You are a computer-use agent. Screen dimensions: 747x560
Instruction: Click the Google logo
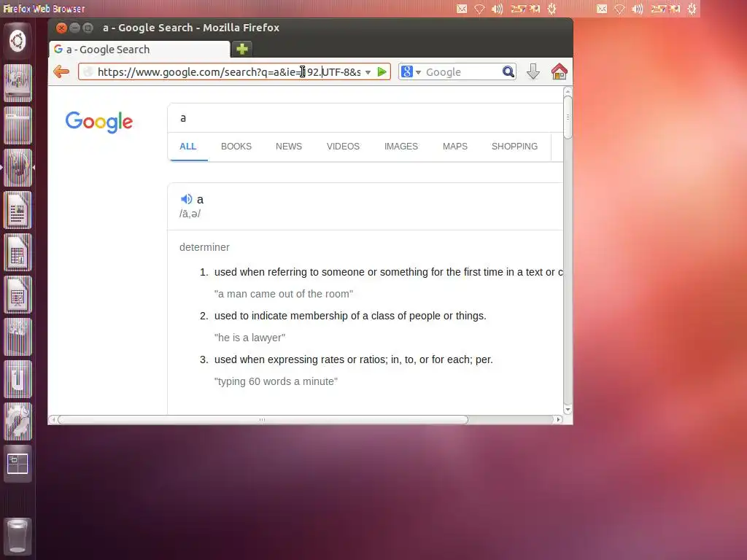99,122
